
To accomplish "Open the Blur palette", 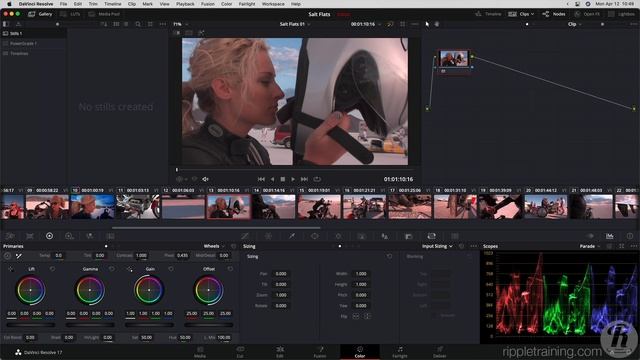I will 384,236.
